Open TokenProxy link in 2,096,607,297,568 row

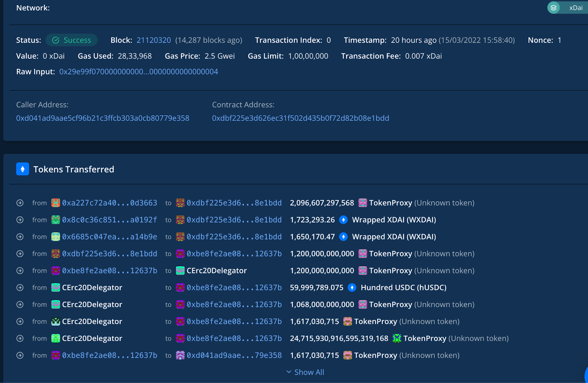pyautogui.click(x=391, y=203)
